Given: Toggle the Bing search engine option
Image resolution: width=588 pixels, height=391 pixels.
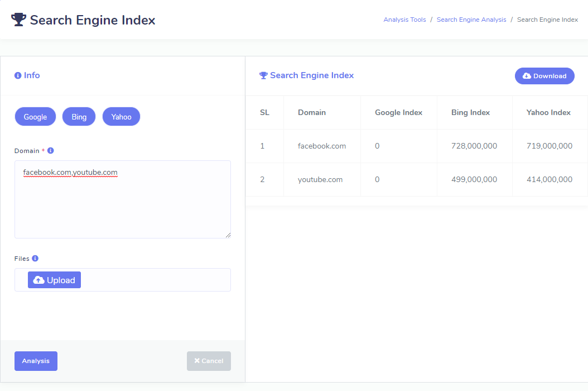Looking at the screenshot, I should [79, 117].
